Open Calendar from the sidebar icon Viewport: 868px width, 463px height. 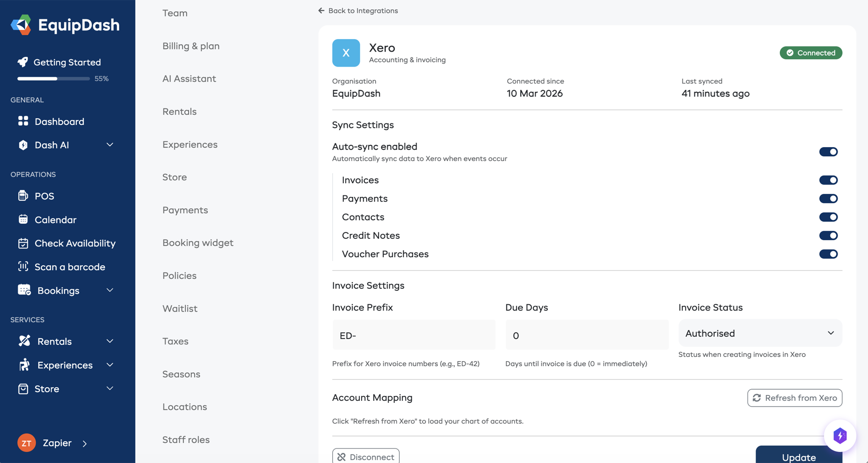coord(23,219)
